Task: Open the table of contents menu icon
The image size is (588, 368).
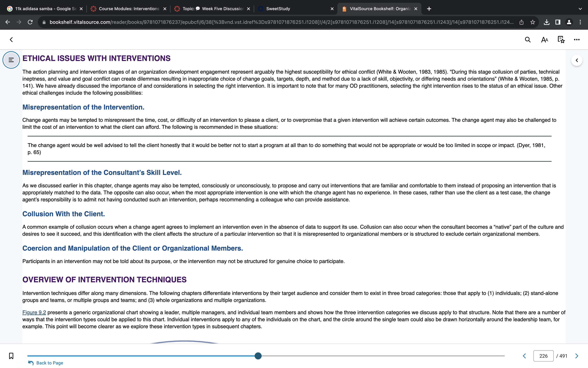Action: click(x=11, y=60)
